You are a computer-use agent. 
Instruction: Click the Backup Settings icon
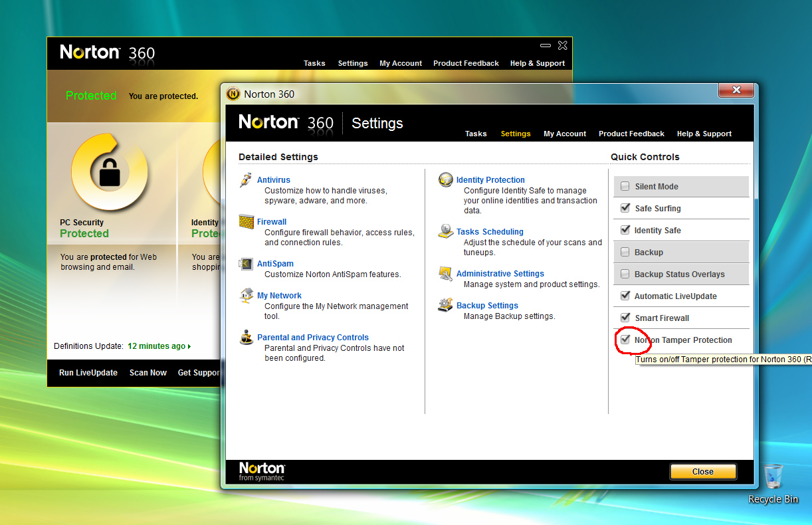pyautogui.click(x=446, y=306)
